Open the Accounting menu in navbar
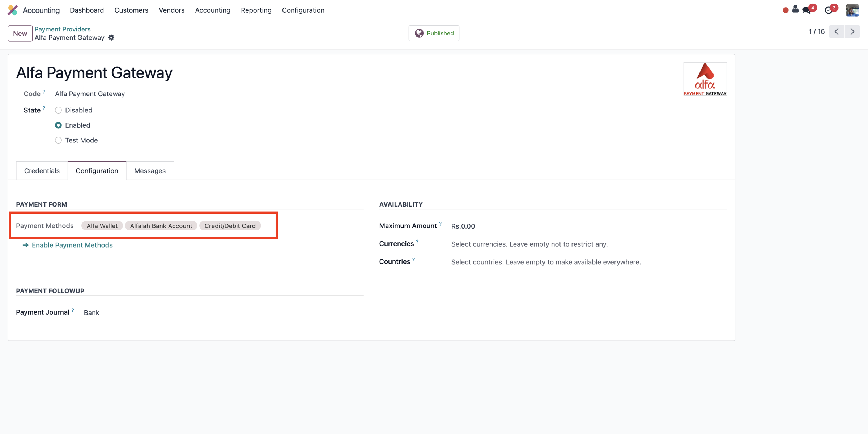 point(213,10)
